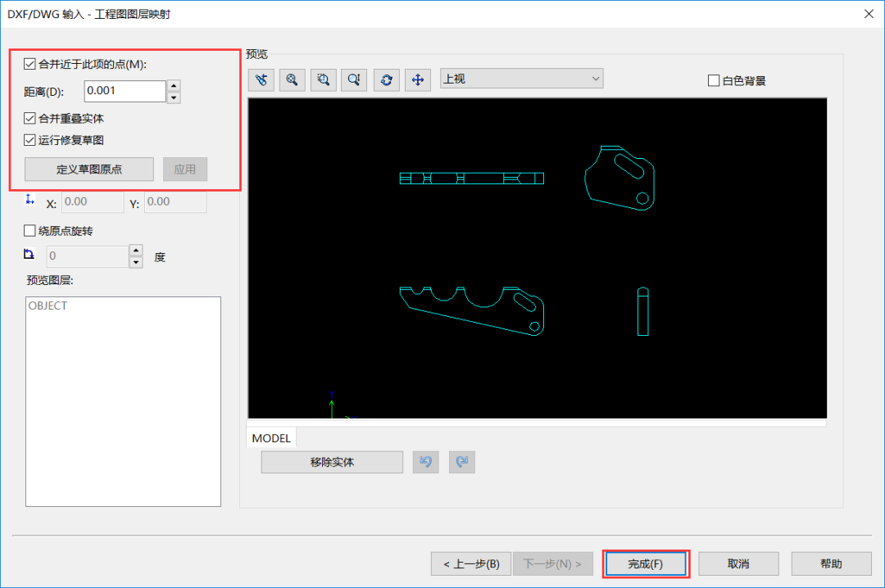The width and height of the screenshot is (885, 588).
Task: Enable white background (白色背景) checkbox
Action: [x=714, y=81]
